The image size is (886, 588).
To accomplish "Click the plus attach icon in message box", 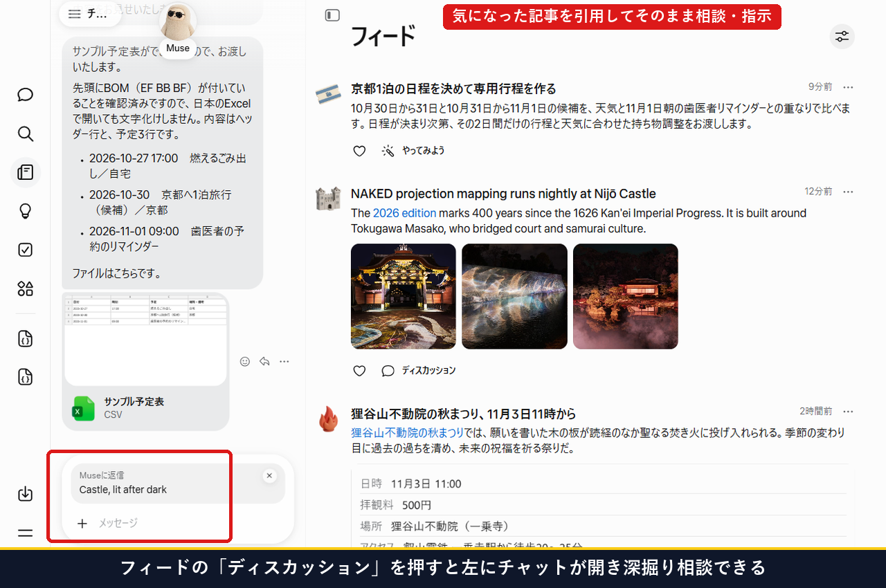I will (82, 524).
